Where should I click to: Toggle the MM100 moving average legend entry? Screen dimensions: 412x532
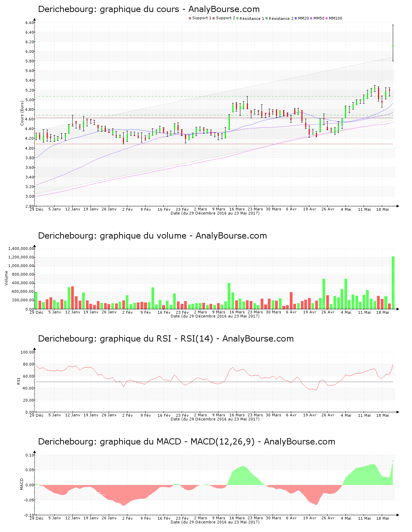pos(333,18)
